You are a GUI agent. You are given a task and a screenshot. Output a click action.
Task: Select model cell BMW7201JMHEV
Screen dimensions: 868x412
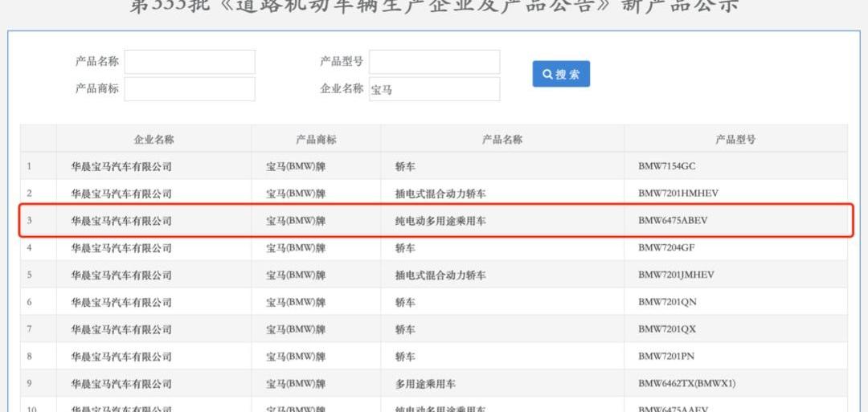[676, 275]
